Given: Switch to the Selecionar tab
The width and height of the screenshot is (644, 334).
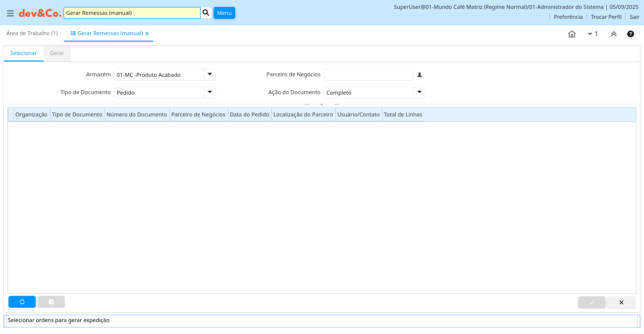Looking at the screenshot, I should [x=24, y=54].
